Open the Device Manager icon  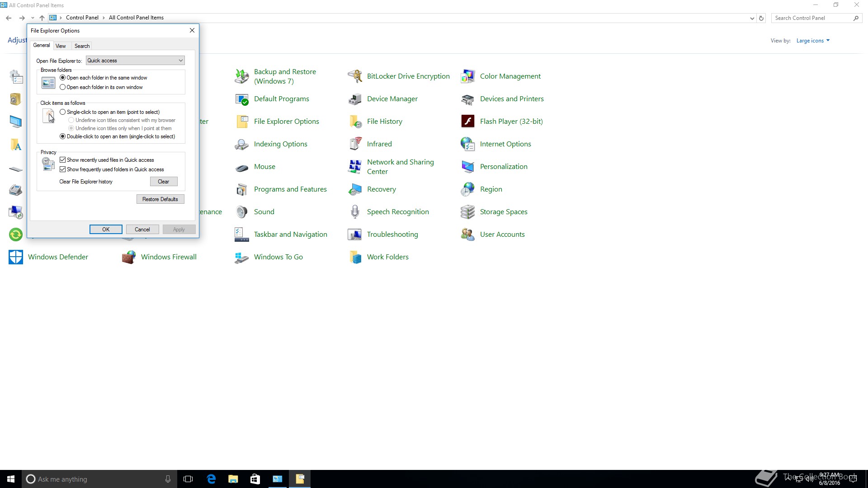point(355,99)
